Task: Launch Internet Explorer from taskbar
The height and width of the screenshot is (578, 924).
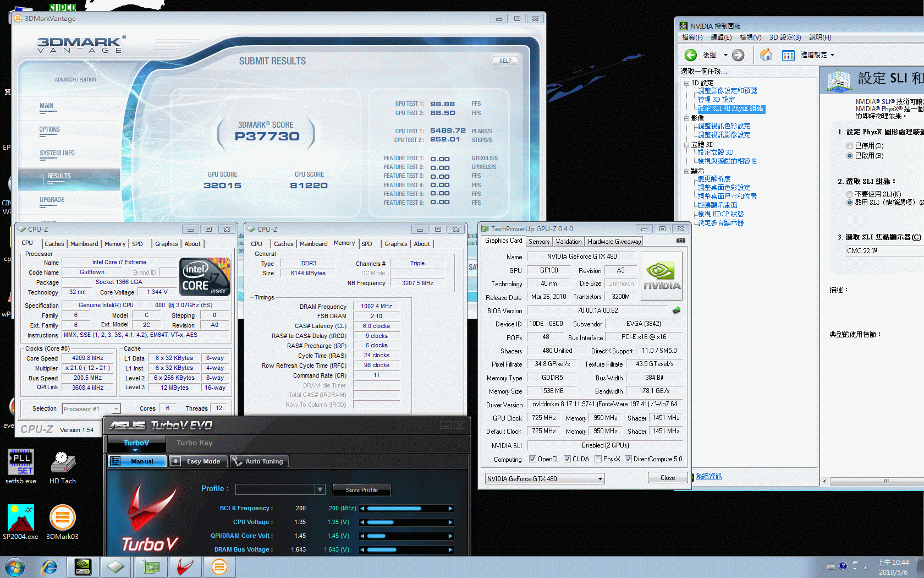Action: (50, 567)
